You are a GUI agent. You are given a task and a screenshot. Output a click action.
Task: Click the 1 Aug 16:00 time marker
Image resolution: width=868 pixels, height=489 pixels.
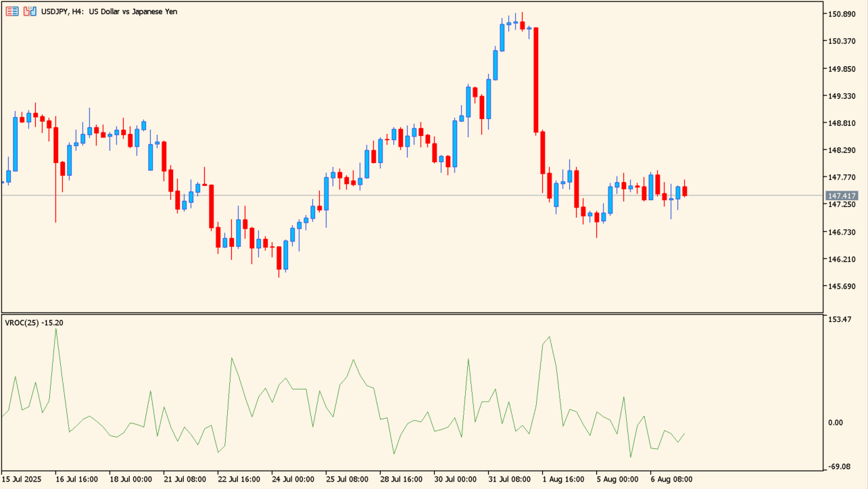[x=563, y=479]
